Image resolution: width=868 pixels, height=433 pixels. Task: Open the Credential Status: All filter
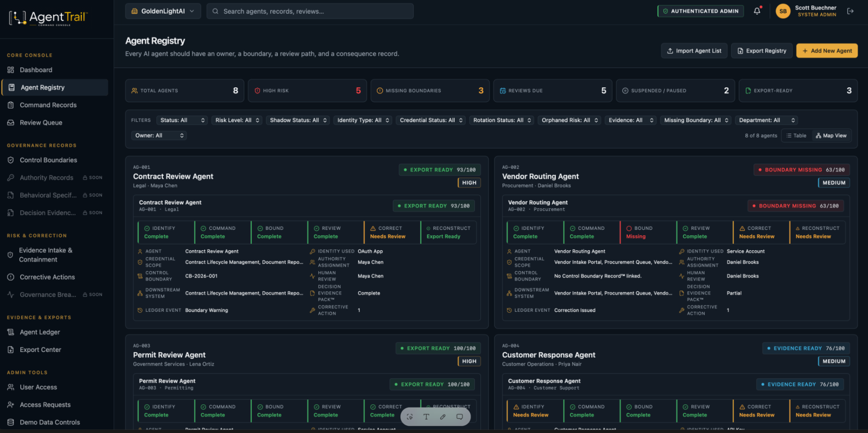[x=431, y=120]
